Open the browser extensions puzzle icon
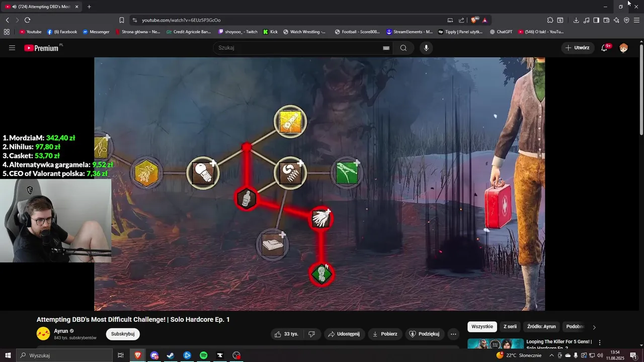 point(550,20)
